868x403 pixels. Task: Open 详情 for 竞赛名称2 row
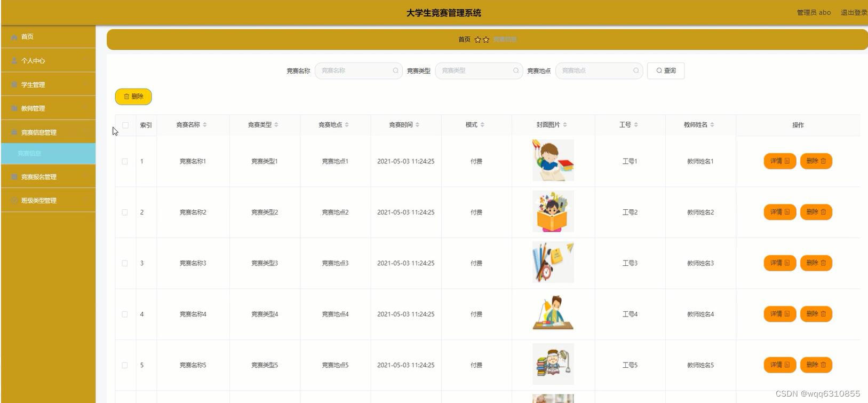pos(780,212)
